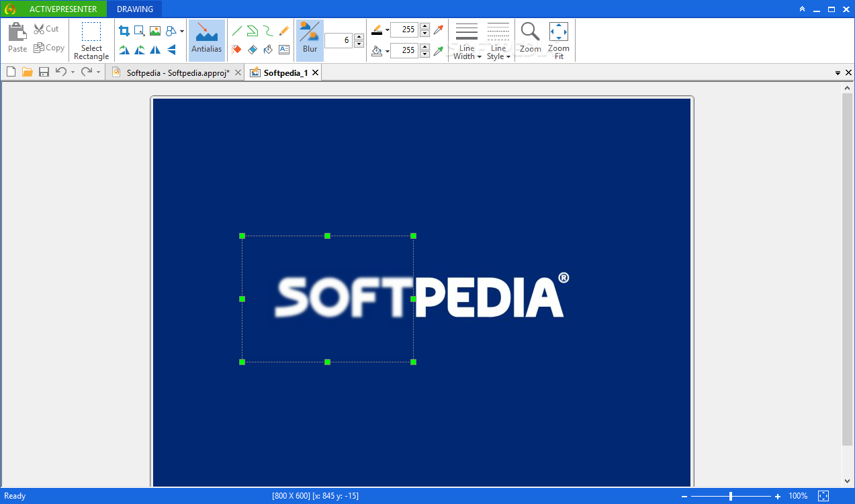Image resolution: width=855 pixels, height=504 pixels.
Task: Click the Zoom Fit button
Action: (x=559, y=41)
